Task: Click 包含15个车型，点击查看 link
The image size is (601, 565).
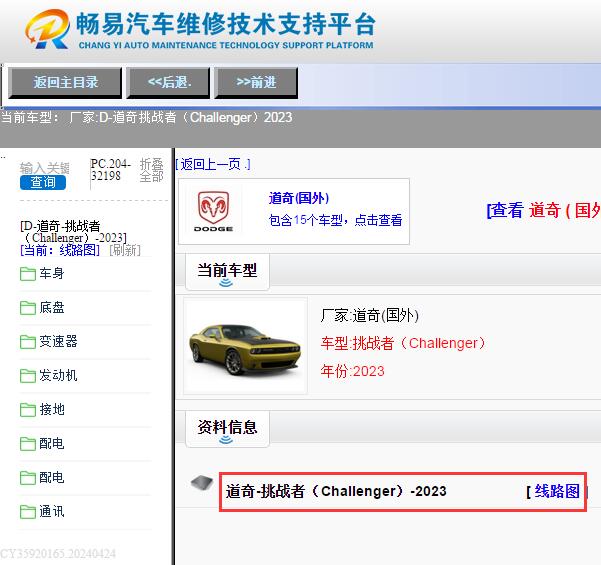Action: [335, 220]
